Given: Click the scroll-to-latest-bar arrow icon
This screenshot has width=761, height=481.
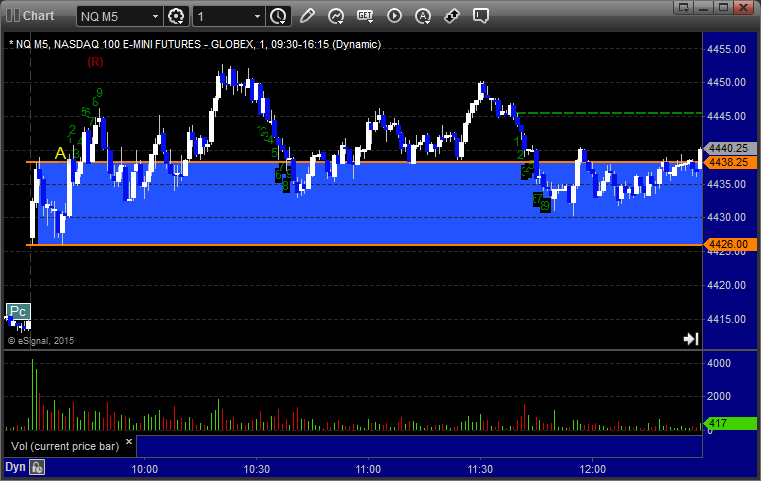Looking at the screenshot, I should point(691,339).
